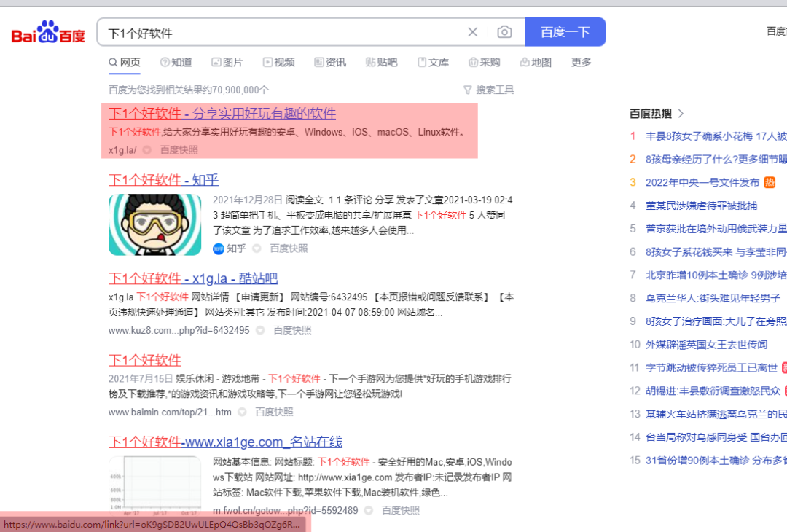
Task: Click the 知乎 source icon
Action: [x=219, y=249]
